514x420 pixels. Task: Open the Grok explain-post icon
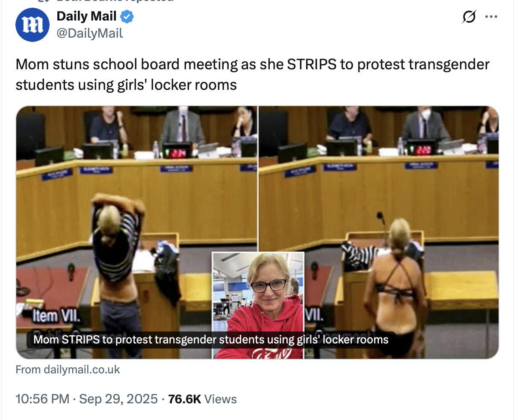tap(469, 17)
